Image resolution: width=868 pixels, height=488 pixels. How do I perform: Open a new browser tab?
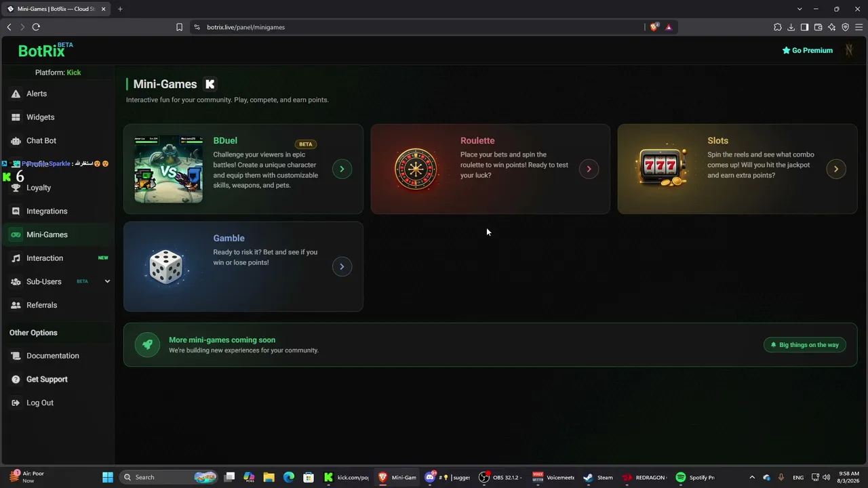click(120, 9)
